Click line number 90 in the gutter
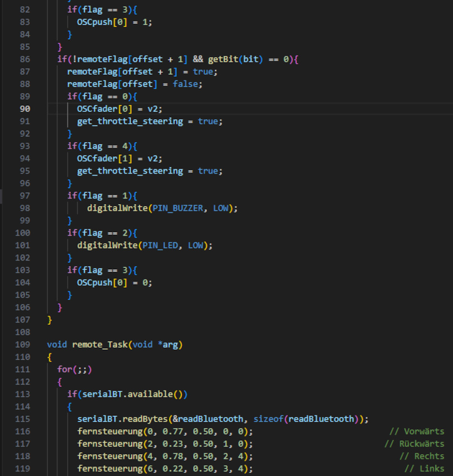 (25, 109)
